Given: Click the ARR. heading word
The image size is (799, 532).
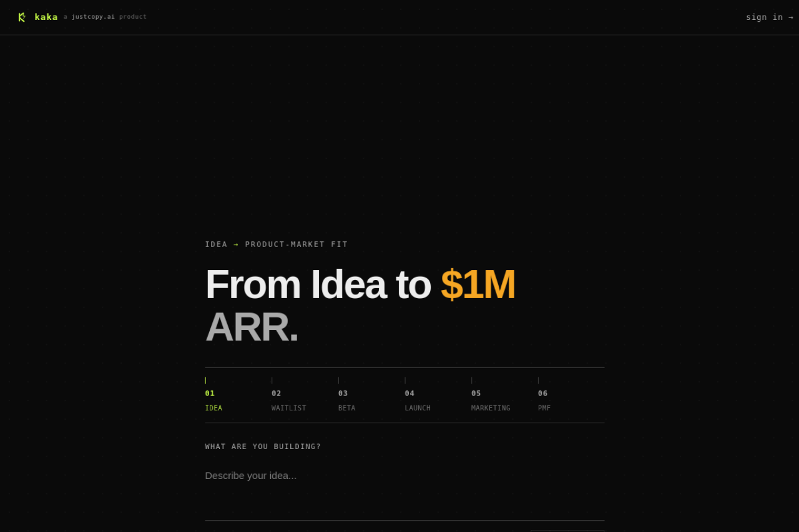Looking at the screenshot, I should click(x=252, y=327).
